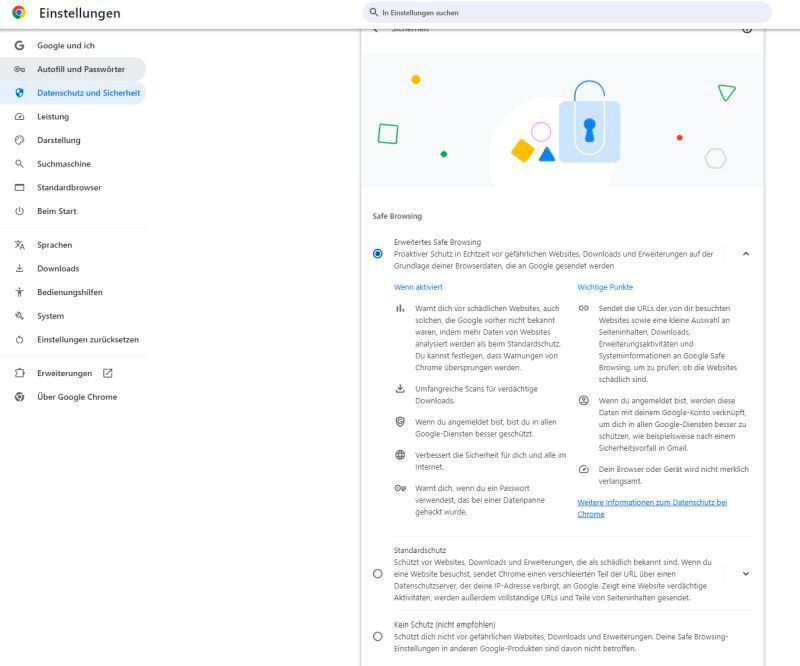Click the download icon beside Umfangreiche Scans text
Image resolution: width=800 pixels, height=666 pixels.
click(x=400, y=389)
